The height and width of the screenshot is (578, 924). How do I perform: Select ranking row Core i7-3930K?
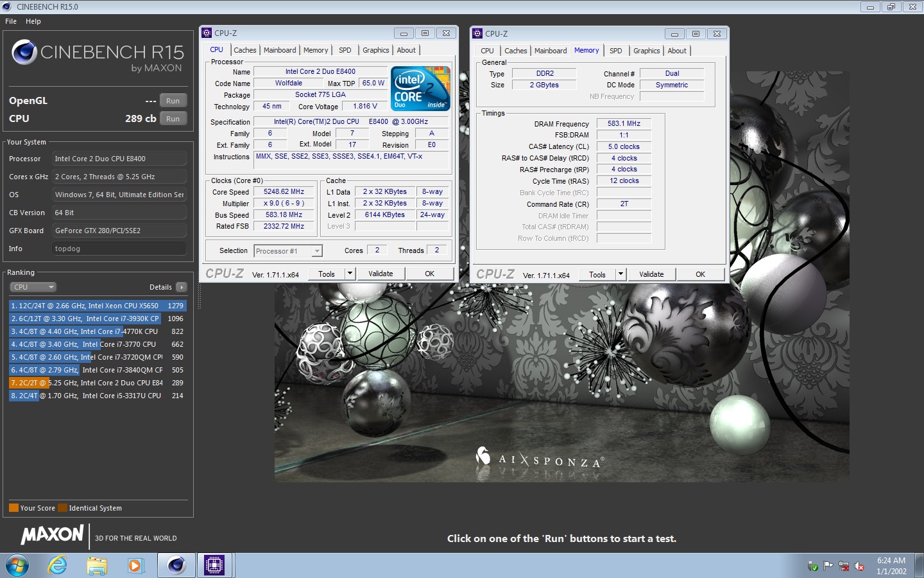coord(98,319)
